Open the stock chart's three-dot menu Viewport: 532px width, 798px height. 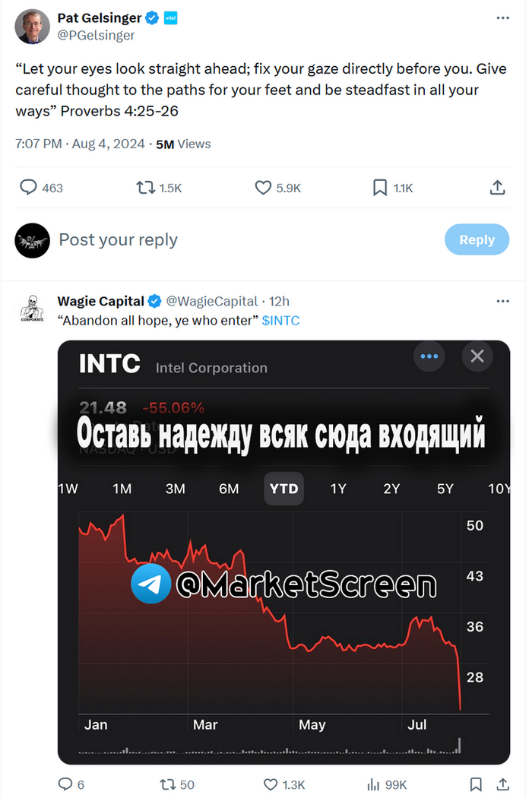(x=429, y=356)
